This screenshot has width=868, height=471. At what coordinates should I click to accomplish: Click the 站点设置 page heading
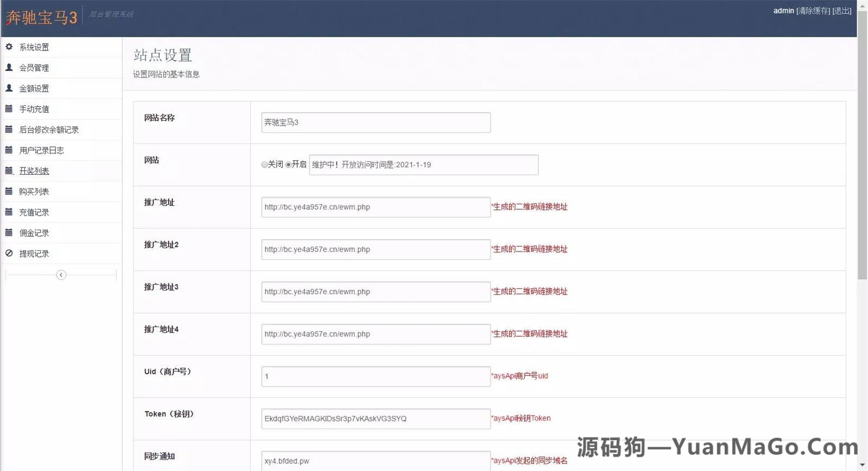[163, 55]
